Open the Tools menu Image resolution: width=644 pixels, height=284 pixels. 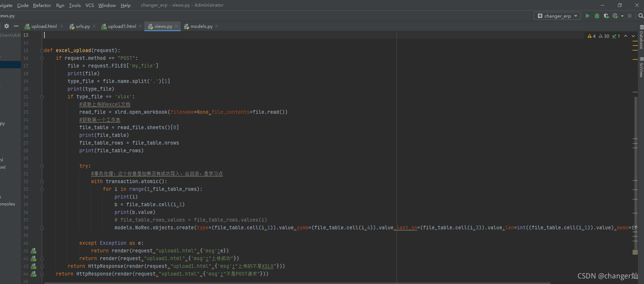click(x=75, y=5)
